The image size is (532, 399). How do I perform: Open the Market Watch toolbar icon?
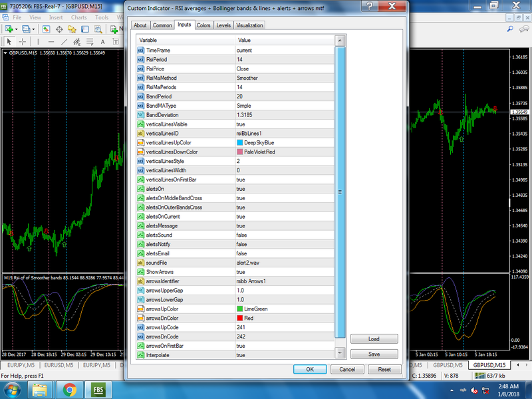(x=46, y=29)
